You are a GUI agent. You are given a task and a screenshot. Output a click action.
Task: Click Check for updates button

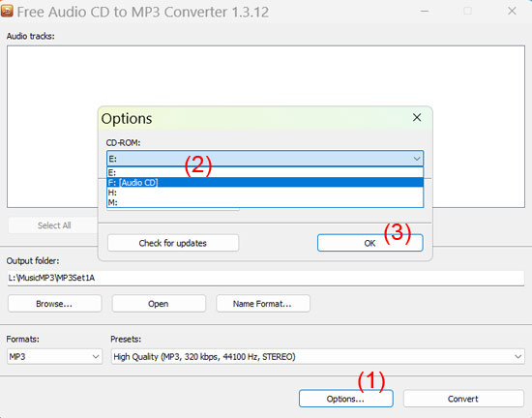[173, 243]
